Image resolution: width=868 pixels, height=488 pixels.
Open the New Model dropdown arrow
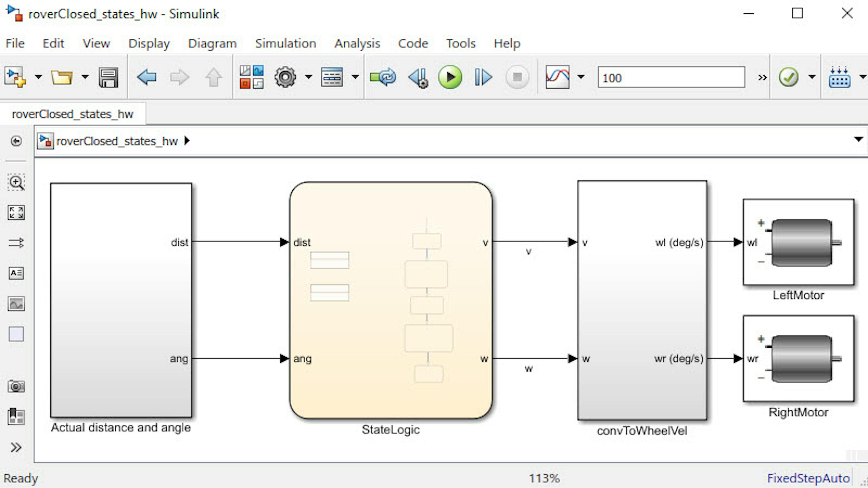[x=38, y=77]
